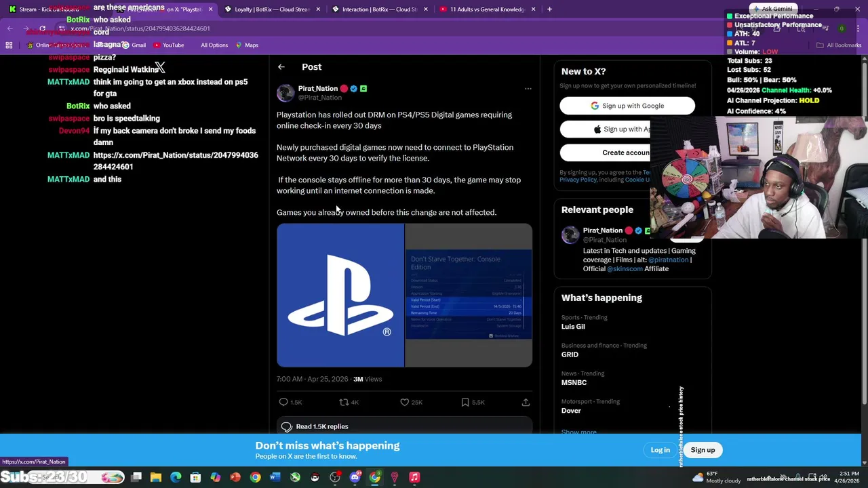The image size is (868, 488).
Task: Open the Gmail bookmark
Action: [x=134, y=45]
